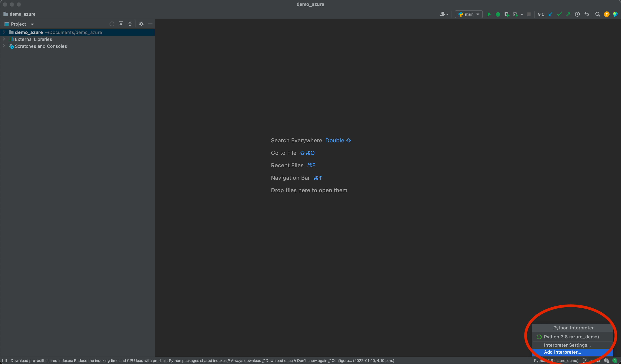Click orange IDE update icon
The image size is (621, 364).
click(x=607, y=14)
